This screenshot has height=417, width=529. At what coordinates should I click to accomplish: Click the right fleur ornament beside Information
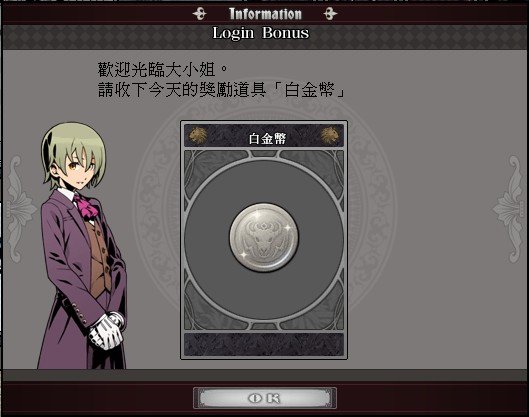click(x=330, y=14)
